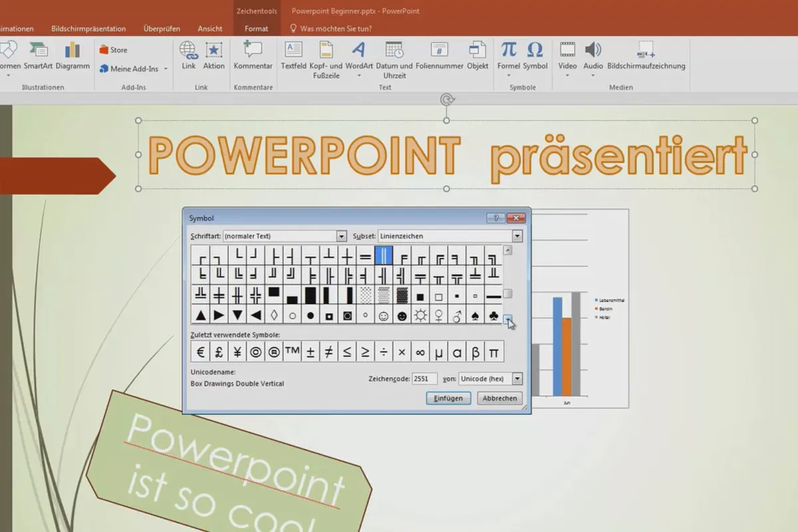The height and width of the screenshot is (532, 798).
Task: Open the Unicode (hex) dropdown
Action: 517,378
